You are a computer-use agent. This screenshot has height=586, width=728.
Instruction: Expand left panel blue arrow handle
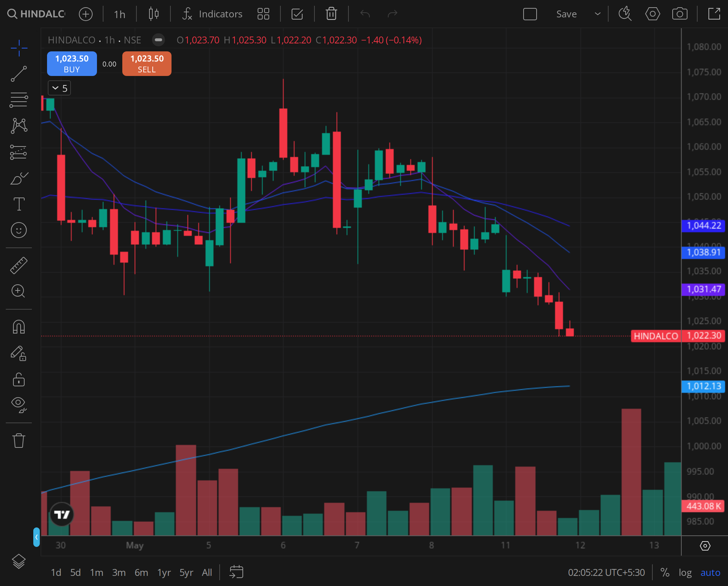click(36, 537)
